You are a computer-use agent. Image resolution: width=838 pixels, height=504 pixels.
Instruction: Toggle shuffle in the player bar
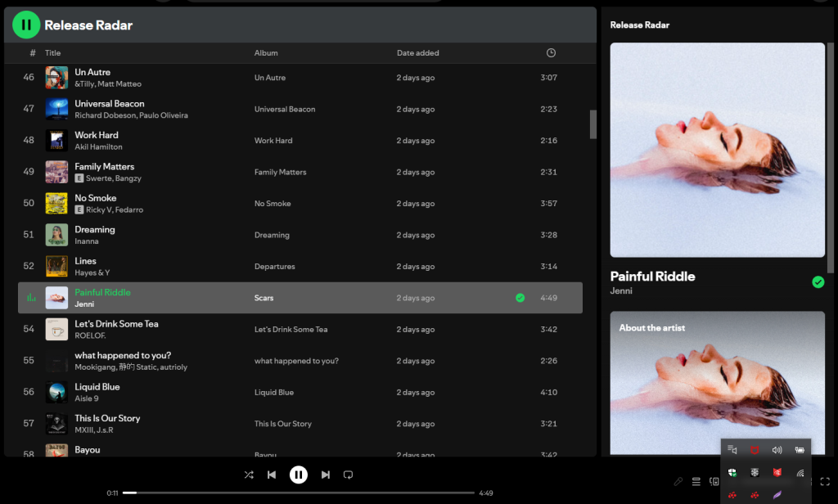point(249,475)
